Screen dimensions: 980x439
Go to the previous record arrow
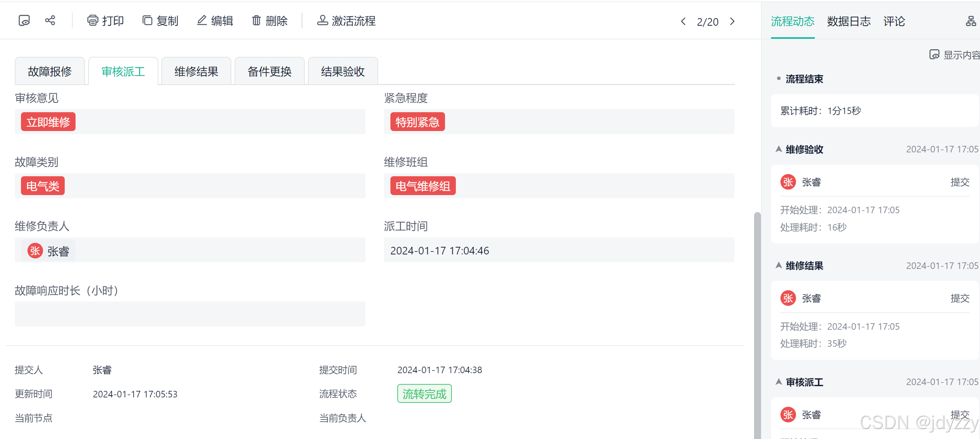click(x=683, y=21)
